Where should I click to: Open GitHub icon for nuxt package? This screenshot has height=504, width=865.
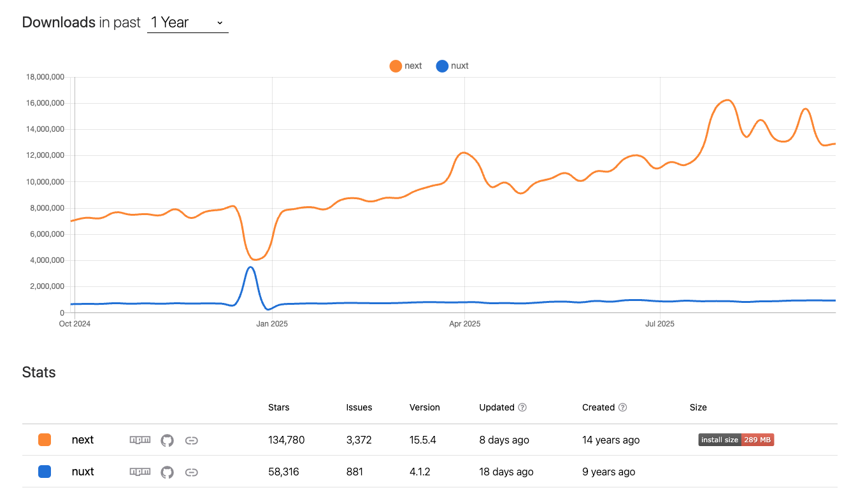pyautogui.click(x=167, y=472)
